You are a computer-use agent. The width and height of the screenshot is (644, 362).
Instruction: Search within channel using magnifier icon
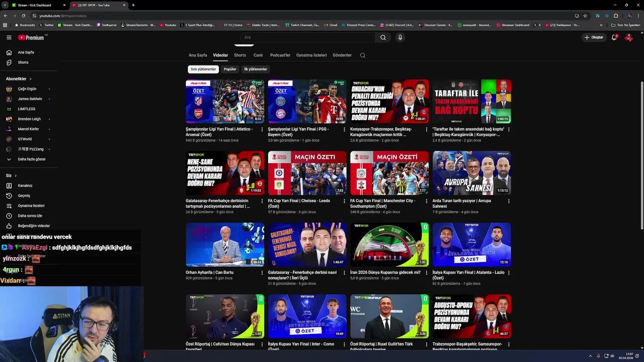pos(363,55)
